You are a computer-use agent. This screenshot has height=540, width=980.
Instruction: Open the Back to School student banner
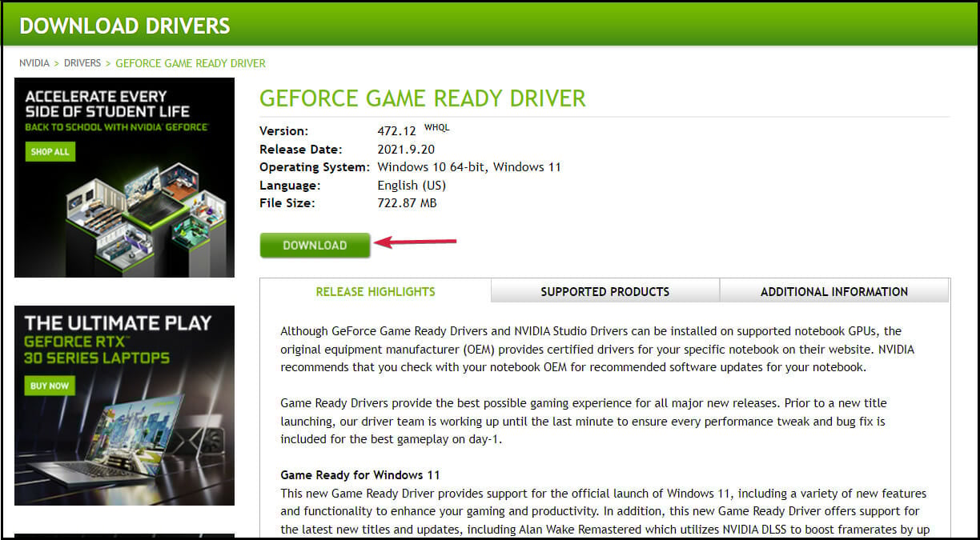(x=124, y=176)
